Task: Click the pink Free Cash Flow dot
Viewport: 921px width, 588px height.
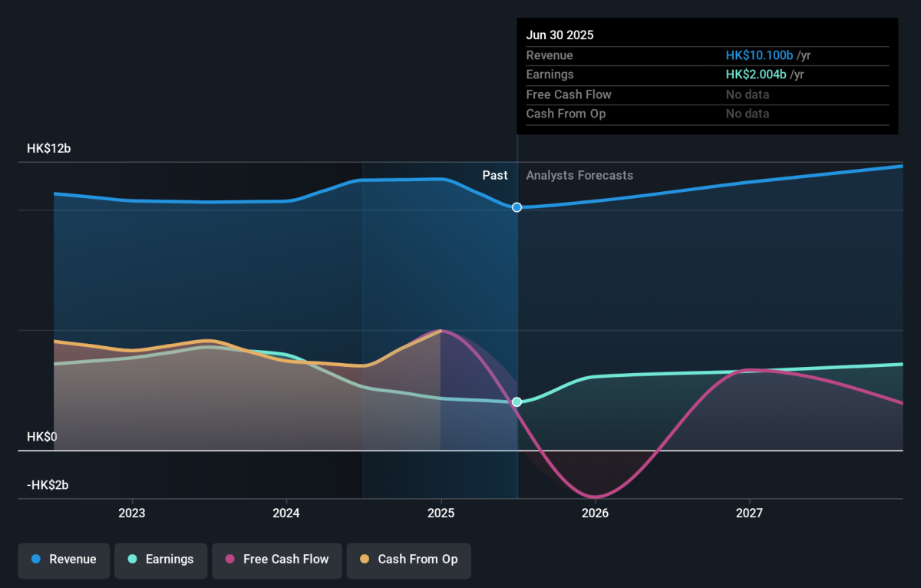Action: [229, 560]
